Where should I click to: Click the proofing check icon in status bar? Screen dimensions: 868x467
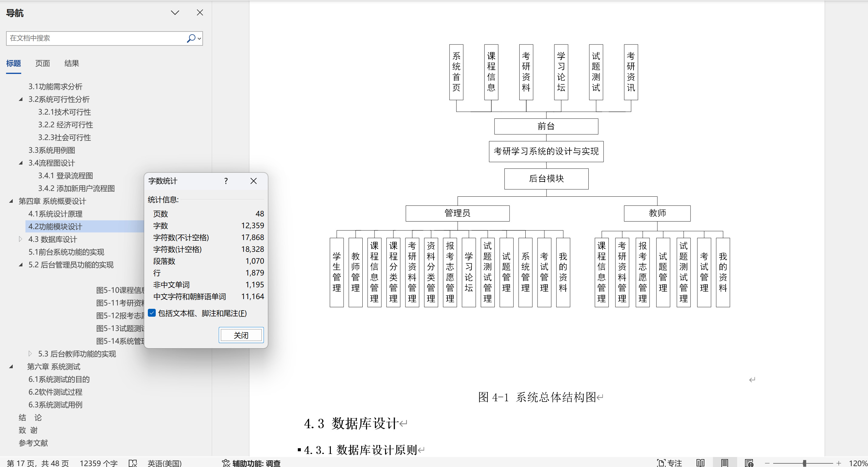[133, 463]
